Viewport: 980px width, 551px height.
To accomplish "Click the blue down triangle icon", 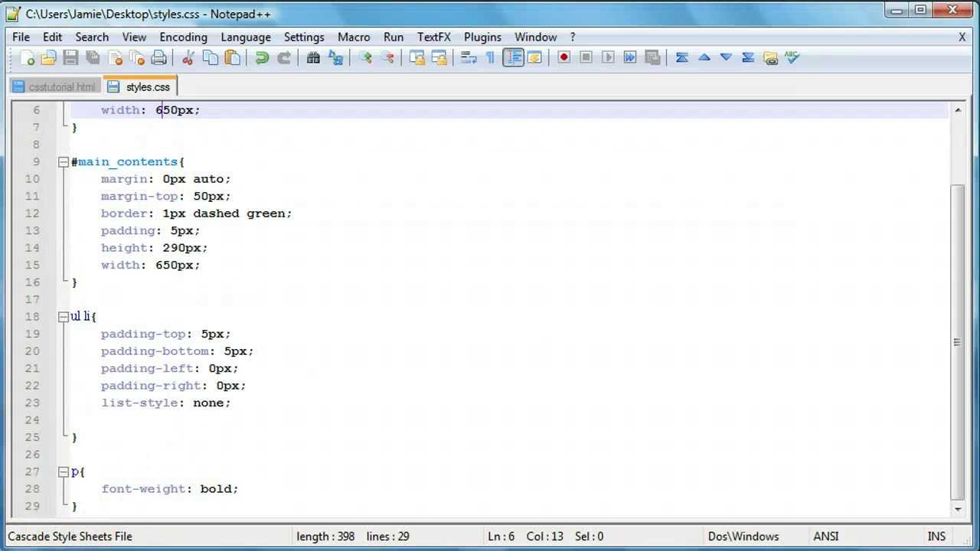I will [726, 58].
